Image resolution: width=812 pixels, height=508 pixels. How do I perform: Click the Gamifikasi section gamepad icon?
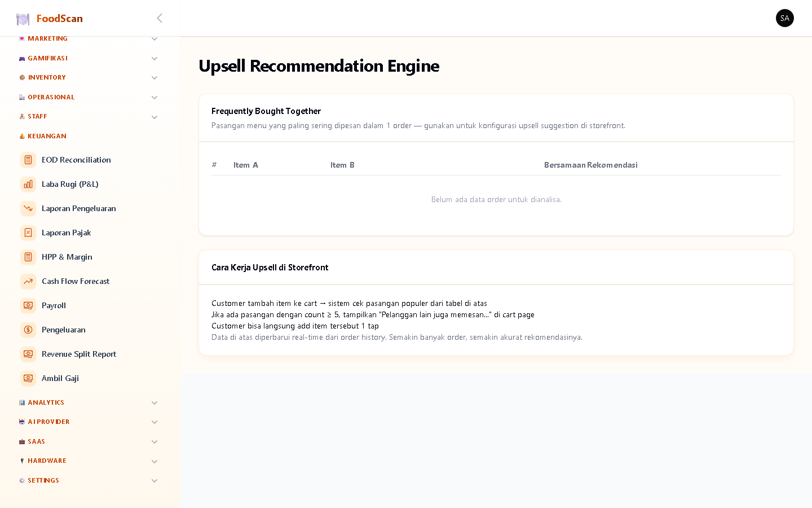(22, 58)
